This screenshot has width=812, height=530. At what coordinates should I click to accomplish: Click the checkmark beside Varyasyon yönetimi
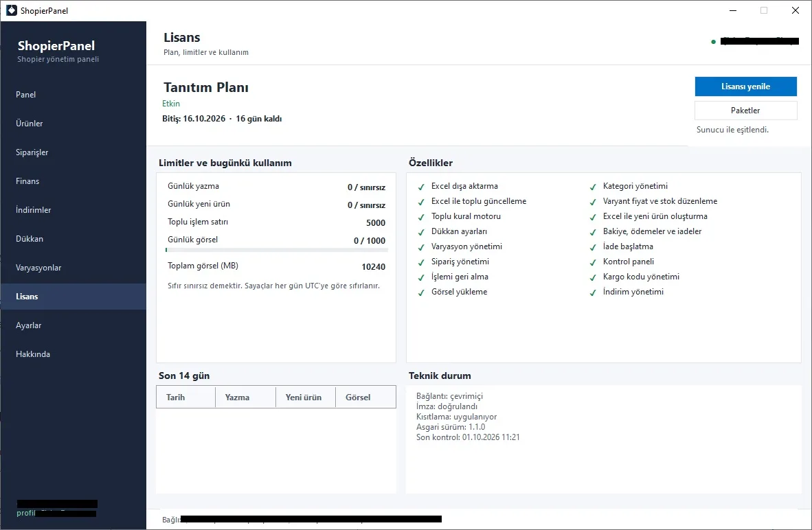[421, 247]
